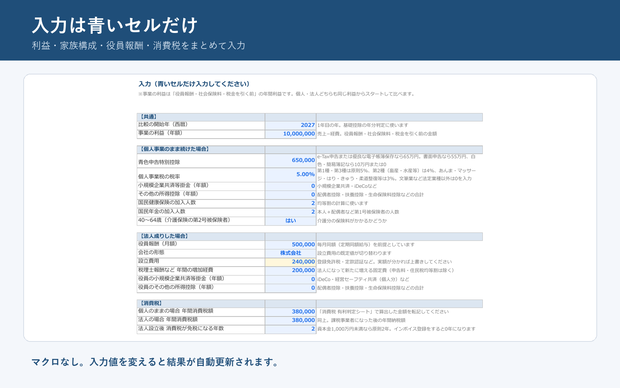Select the yellow 設立費用 cell showing 240,000
The width and height of the screenshot is (620, 388).
click(x=291, y=262)
